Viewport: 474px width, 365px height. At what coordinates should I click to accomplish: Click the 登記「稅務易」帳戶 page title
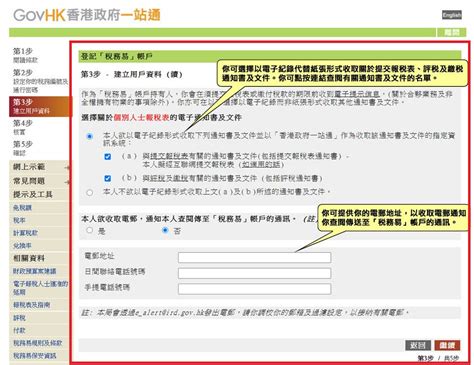pos(117,56)
